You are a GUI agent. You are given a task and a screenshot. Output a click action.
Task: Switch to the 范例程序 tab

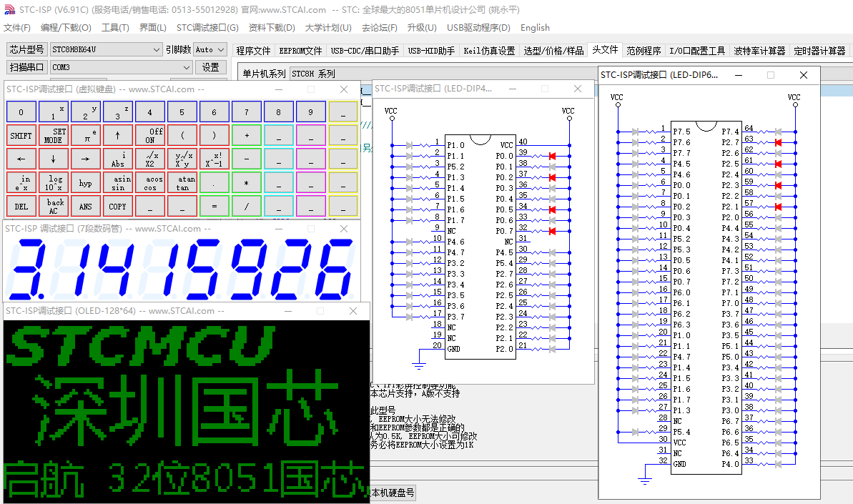point(644,51)
